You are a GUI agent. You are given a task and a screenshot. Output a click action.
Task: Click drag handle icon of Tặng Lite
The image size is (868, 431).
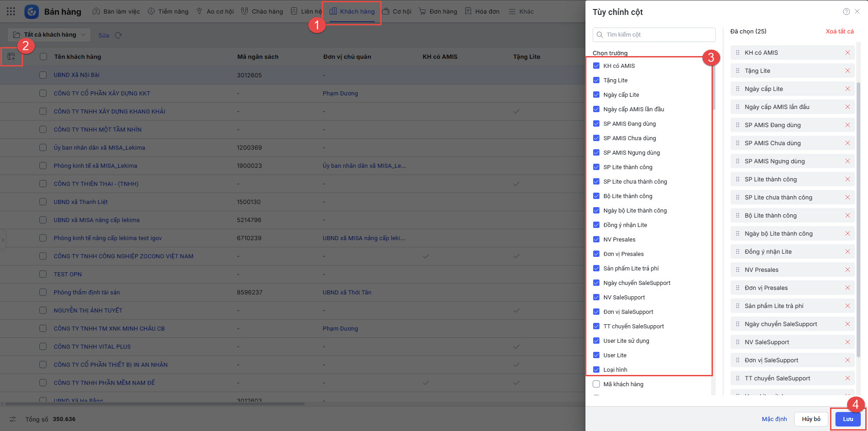pyautogui.click(x=738, y=71)
